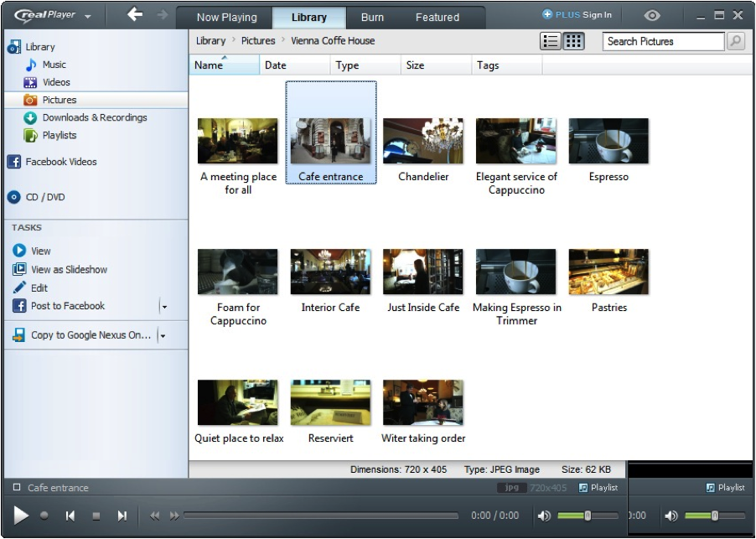Sort by the Date column
Viewport: 756px width, 539px height.
point(294,65)
